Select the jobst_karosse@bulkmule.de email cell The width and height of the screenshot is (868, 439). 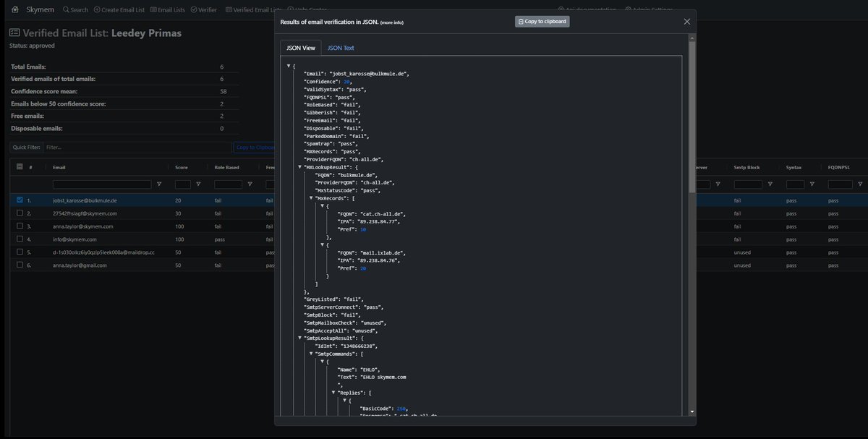point(85,200)
